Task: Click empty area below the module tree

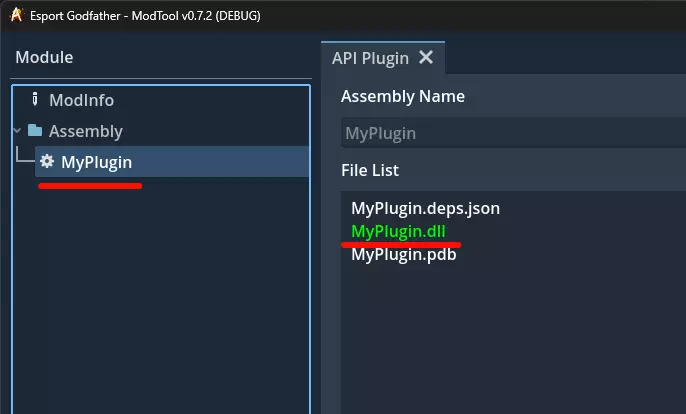Action: point(160,300)
